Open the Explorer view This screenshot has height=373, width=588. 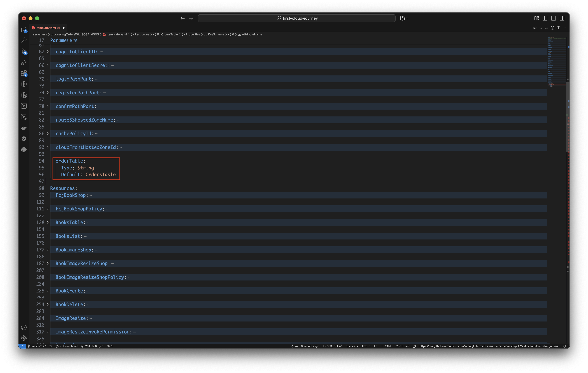coord(24,30)
